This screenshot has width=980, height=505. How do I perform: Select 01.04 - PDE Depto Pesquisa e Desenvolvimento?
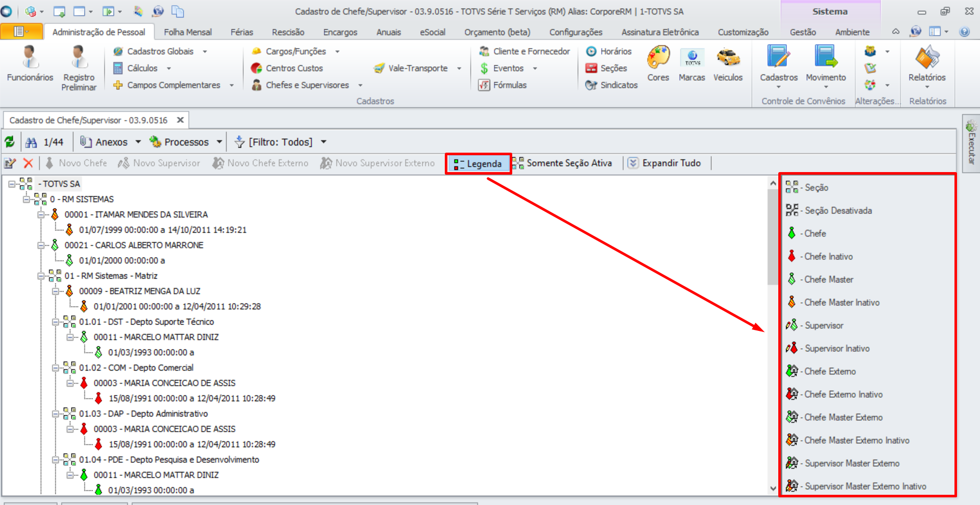169,460
